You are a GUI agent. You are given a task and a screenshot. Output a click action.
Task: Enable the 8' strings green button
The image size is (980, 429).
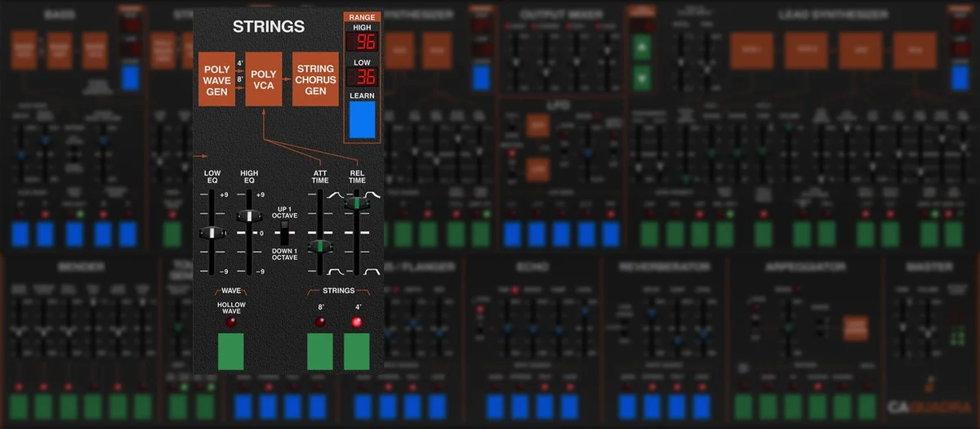pyautogui.click(x=320, y=351)
